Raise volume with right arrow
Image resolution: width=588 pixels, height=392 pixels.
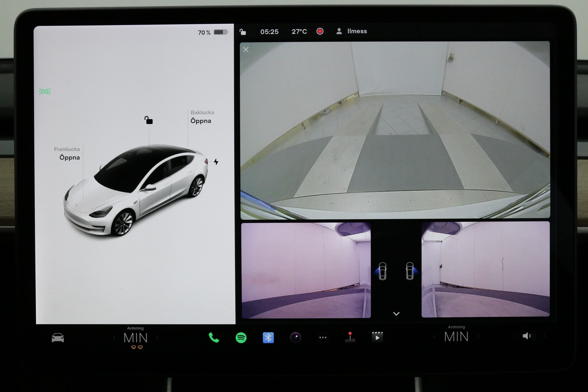click(544, 336)
